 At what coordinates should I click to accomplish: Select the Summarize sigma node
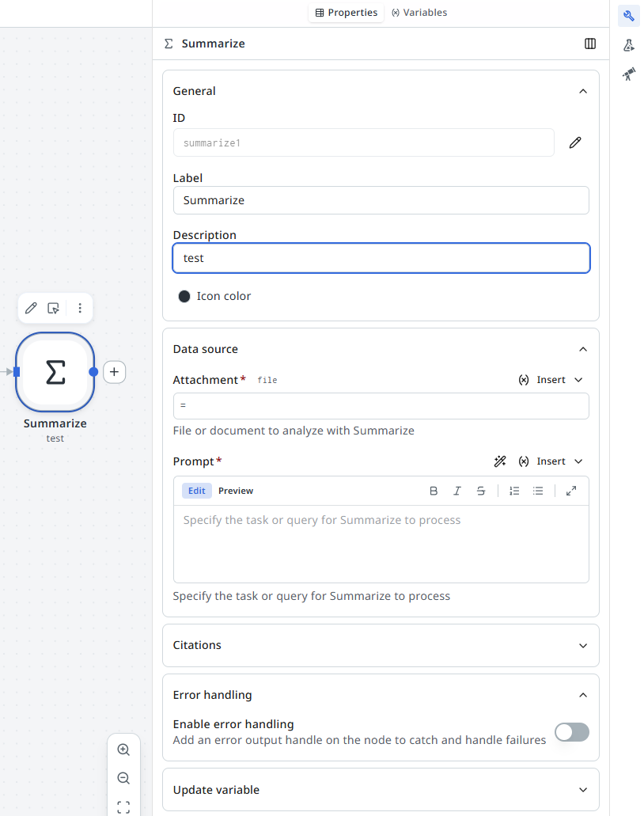click(x=55, y=372)
